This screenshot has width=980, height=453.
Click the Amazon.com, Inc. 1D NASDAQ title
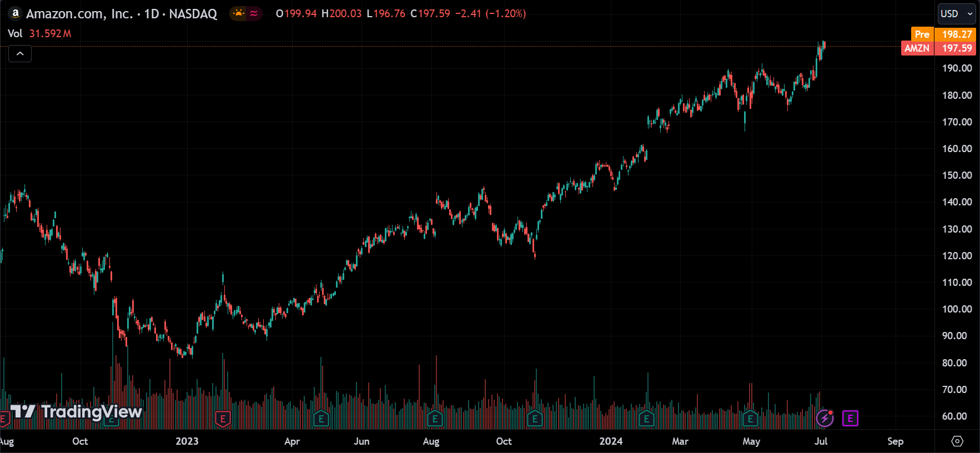click(x=122, y=14)
